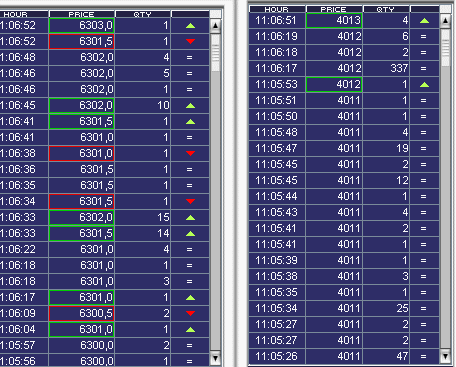The width and height of the screenshot is (456, 367).
Task: Select the time cell 1:06:48
Action: [24, 58]
